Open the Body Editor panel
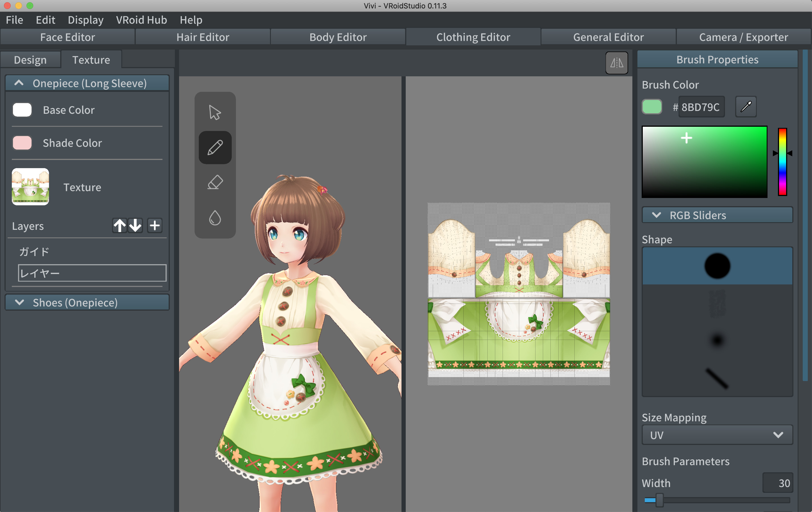Image resolution: width=812 pixels, height=512 pixels. tap(338, 37)
